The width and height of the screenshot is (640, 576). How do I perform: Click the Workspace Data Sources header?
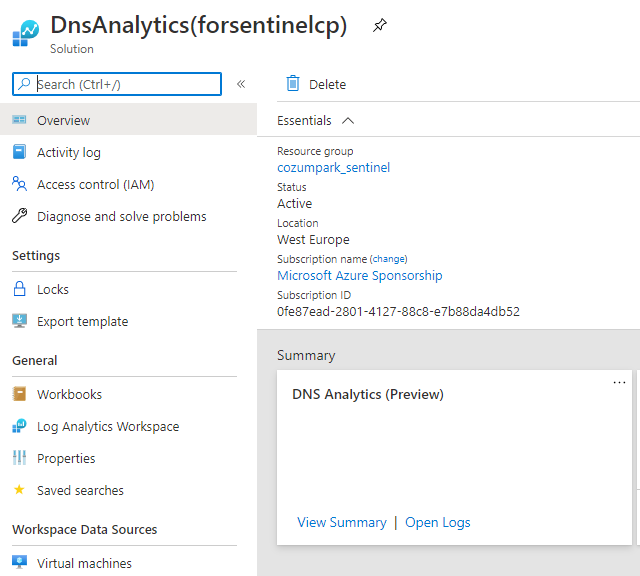84,529
